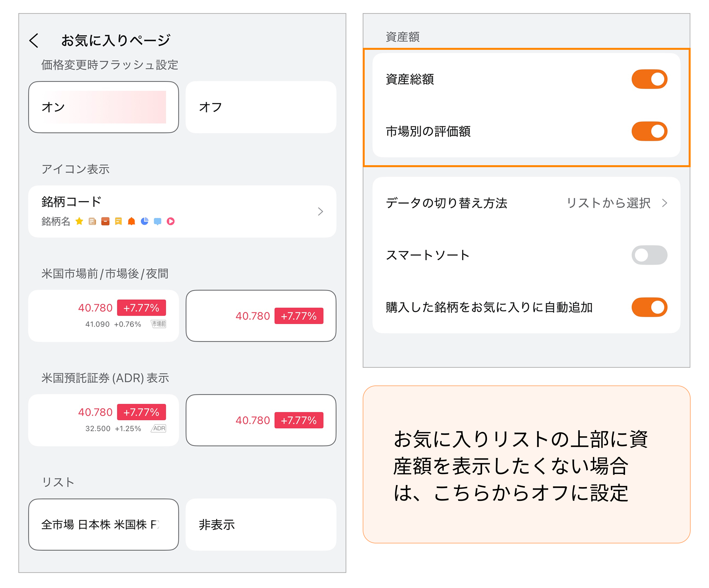Disable the 市場別の評価額 switch
The image size is (709, 588).
(649, 131)
